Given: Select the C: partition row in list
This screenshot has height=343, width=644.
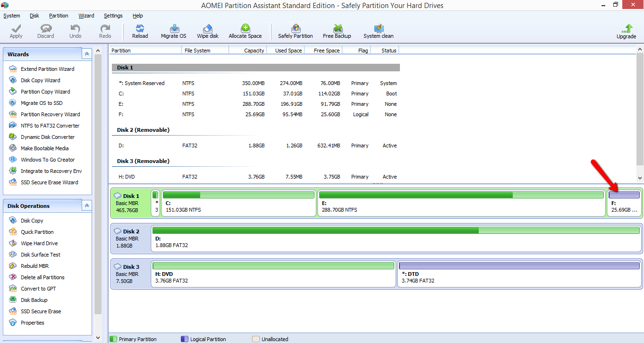Looking at the screenshot, I should point(255,94).
